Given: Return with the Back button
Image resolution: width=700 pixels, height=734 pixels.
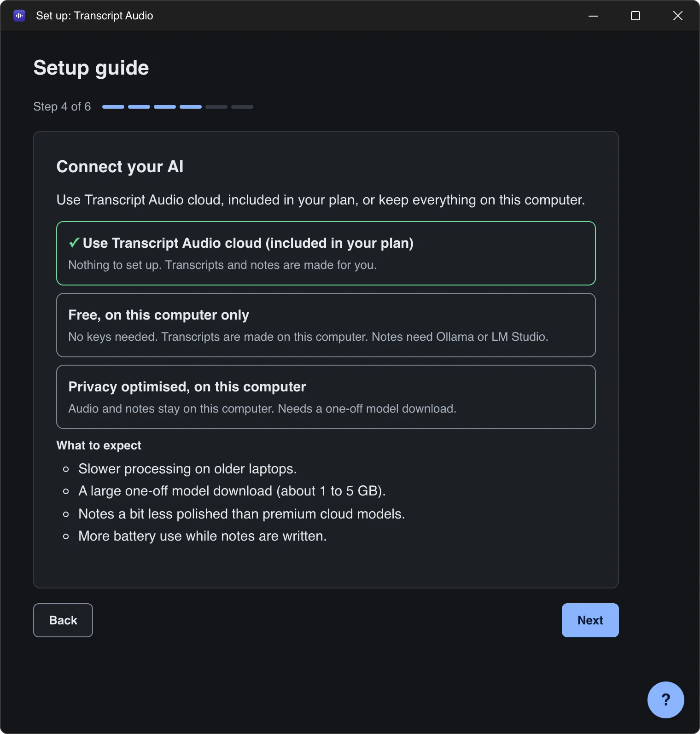Looking at the screenshot, I should click(x=63, y=620).
